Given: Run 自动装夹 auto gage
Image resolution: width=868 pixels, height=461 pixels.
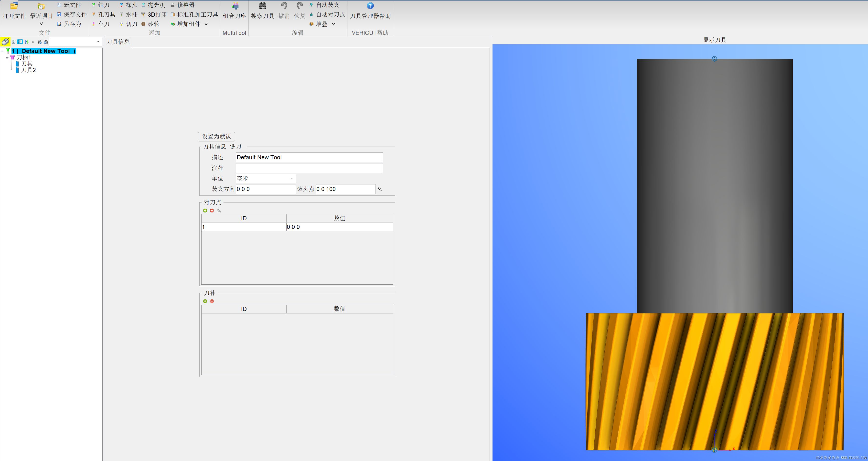Looking at the screenshot, I should [x=324, y=5].
